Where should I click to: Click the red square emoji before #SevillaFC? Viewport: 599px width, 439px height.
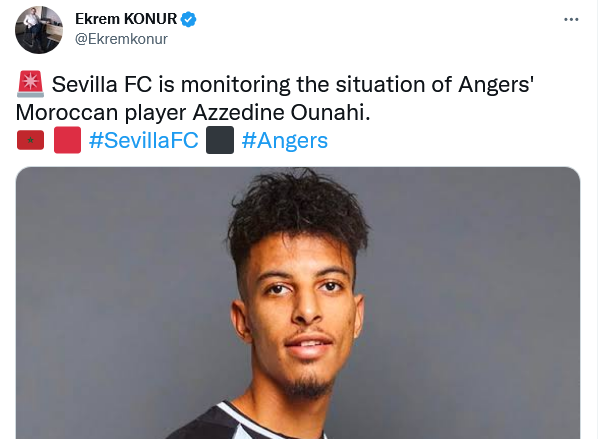[68, 140]
